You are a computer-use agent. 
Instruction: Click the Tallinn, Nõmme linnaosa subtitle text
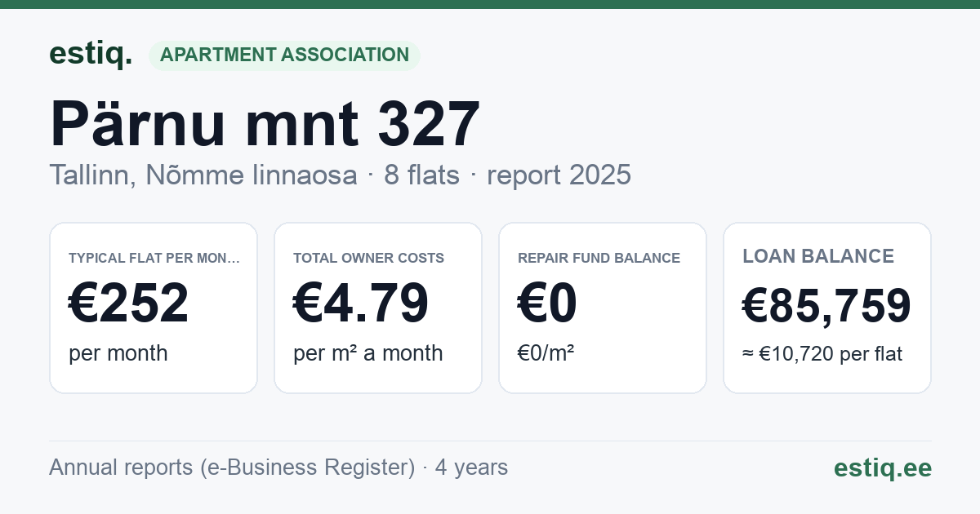pos(203,175)
